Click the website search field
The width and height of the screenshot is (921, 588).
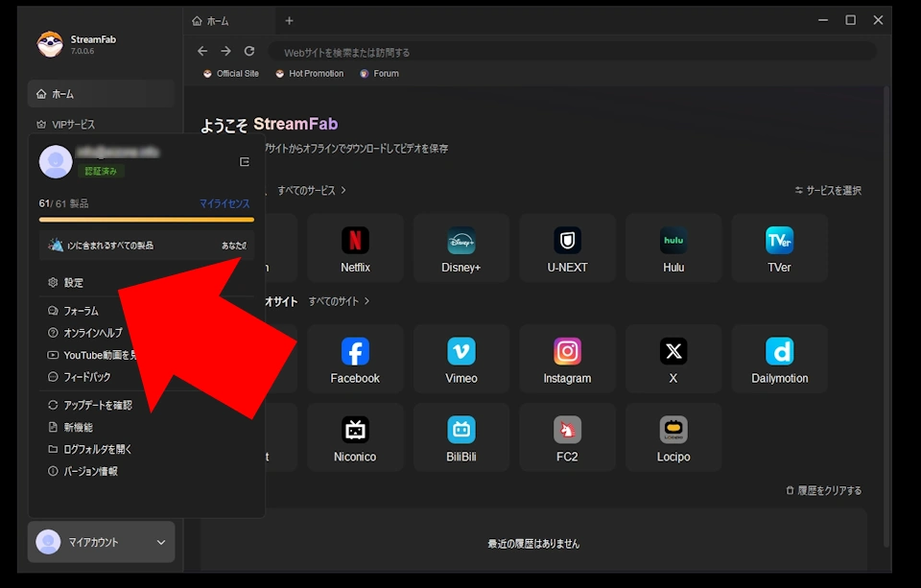tap(576, 51)
